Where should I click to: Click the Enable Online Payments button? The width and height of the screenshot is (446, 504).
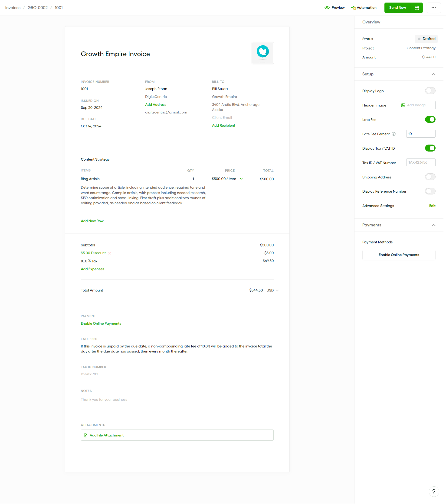399,255
